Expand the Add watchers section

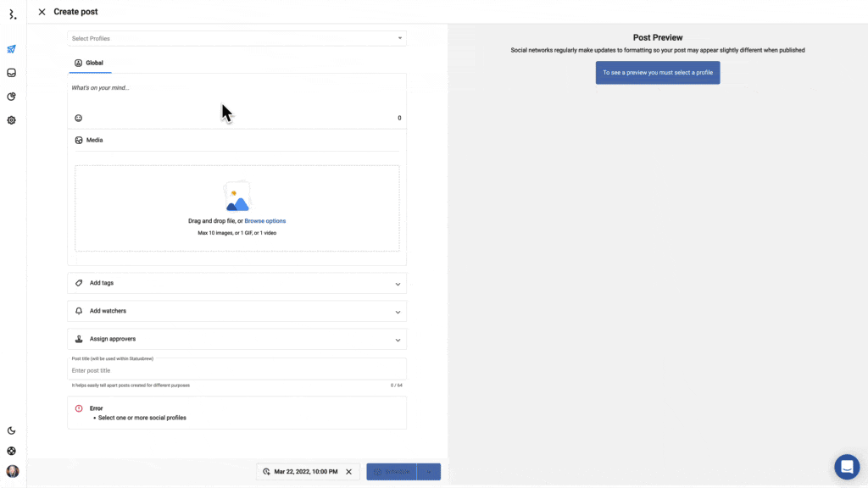tap(236, 311)
